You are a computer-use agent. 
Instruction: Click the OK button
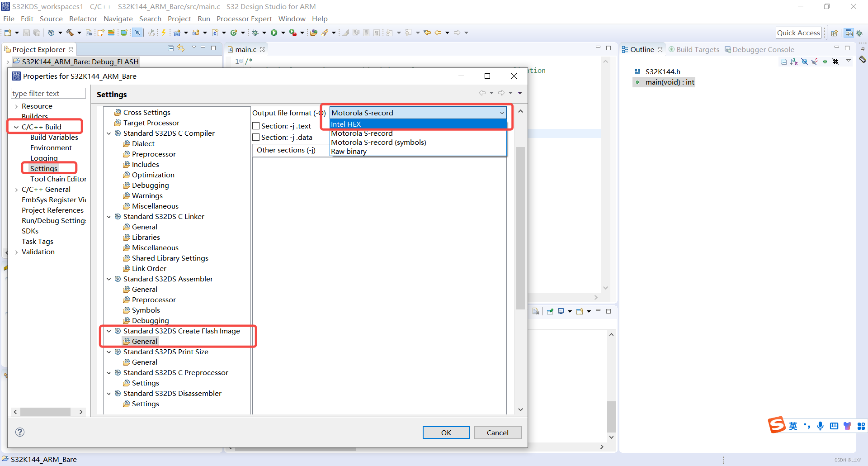(x=446, y=433)
